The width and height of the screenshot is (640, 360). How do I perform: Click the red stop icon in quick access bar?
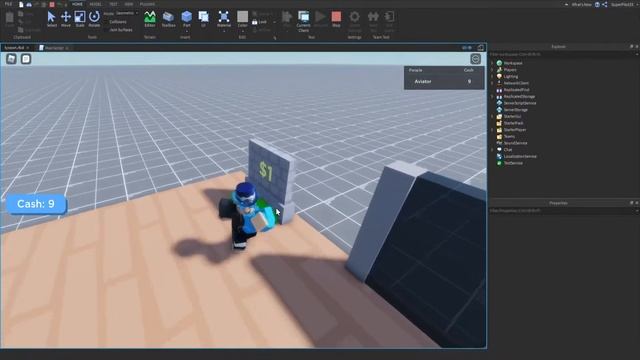[52, 4]
